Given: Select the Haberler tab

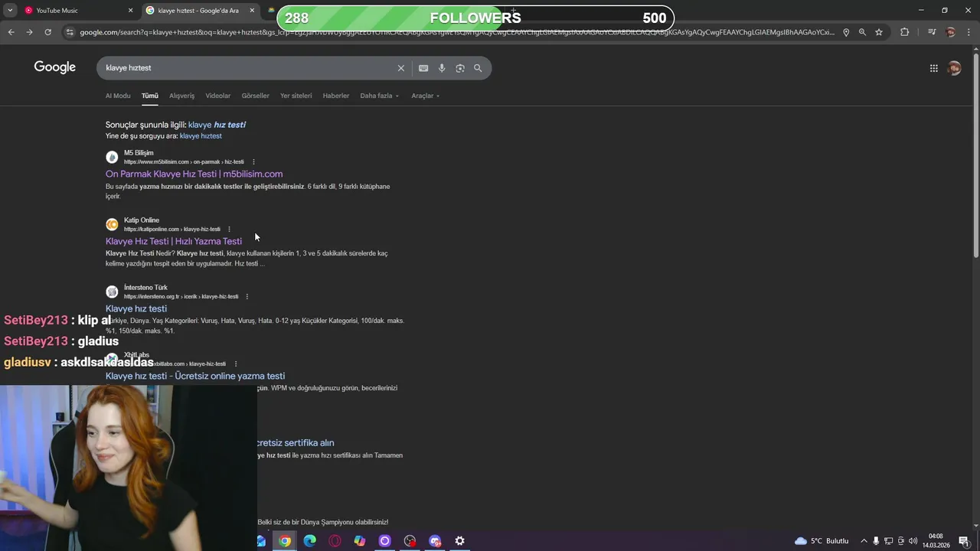Looking at the screenshot, I should pyautogui.click(x=336, y=96).
